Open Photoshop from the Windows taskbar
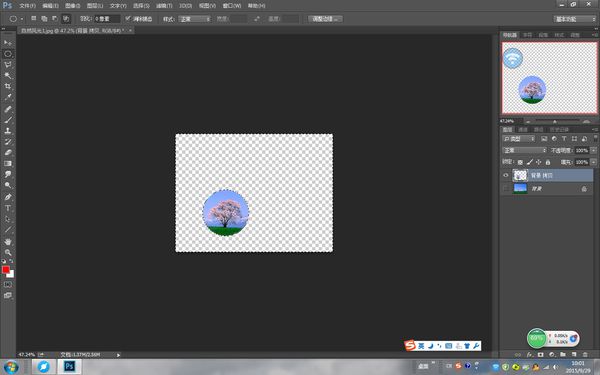The image size is (600, 375). (69, 367)
